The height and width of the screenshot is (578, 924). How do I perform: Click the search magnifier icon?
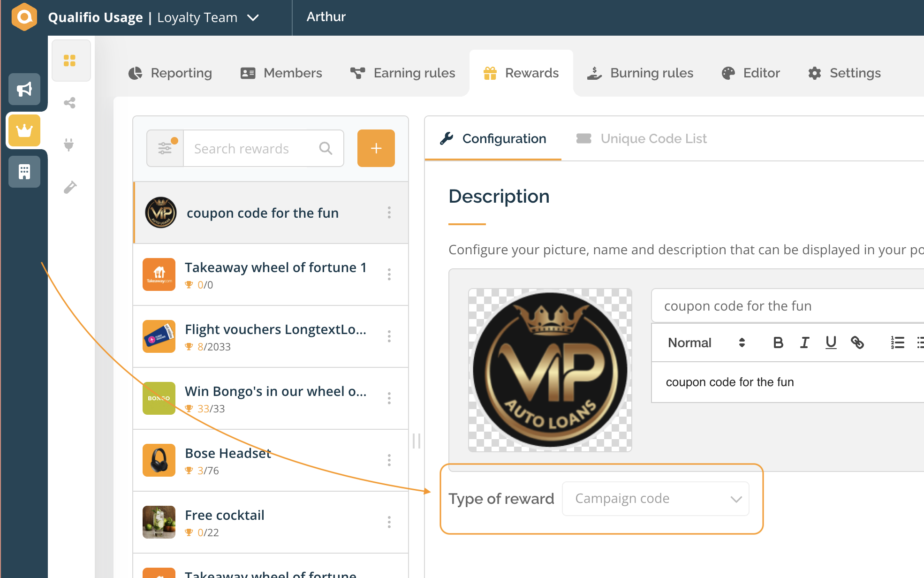point(326,148)
